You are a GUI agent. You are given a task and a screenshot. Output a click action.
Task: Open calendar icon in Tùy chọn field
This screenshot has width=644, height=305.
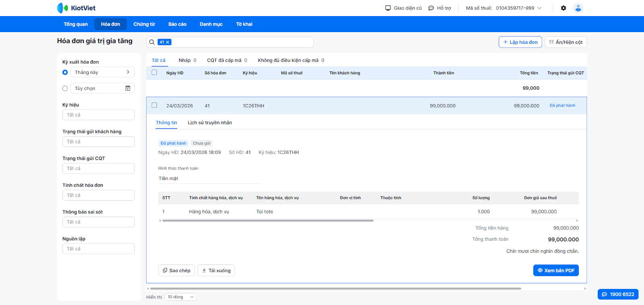coord(128,88)
